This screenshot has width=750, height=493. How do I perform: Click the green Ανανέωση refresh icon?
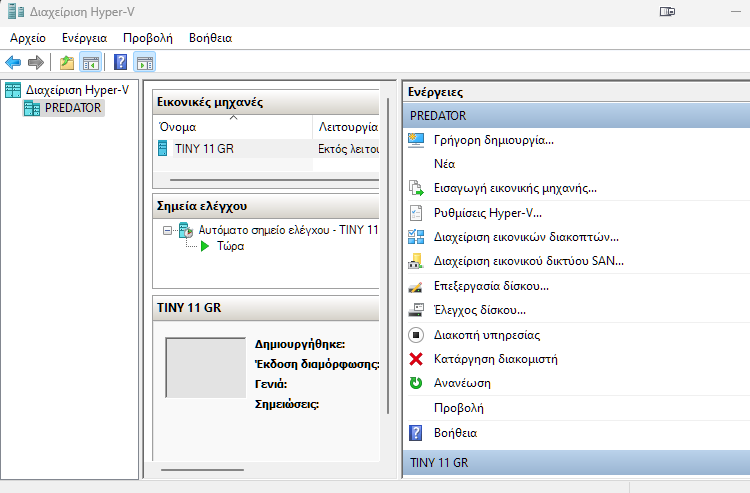[416, 383]
